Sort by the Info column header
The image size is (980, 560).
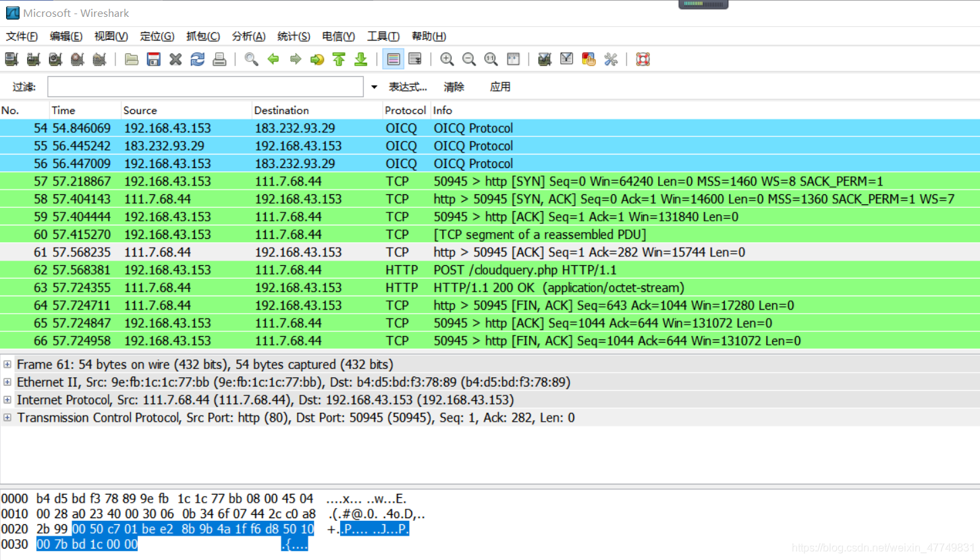(x=705, y=110)
